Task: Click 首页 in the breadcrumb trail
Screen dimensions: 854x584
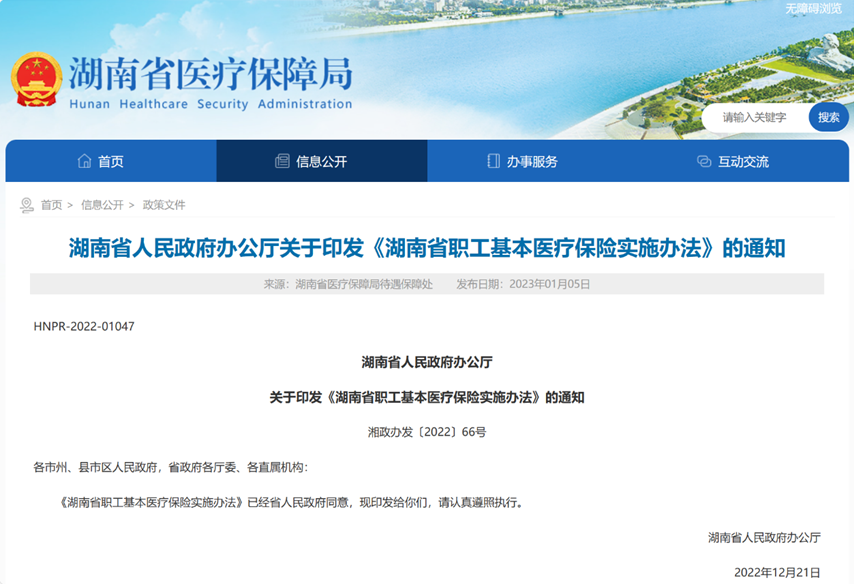Action: (x=51, y=205)
